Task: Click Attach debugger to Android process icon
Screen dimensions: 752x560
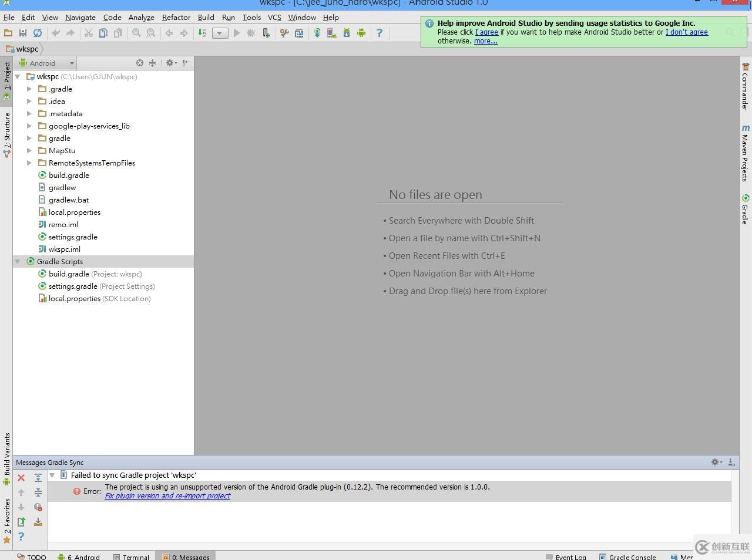Action: (266, 33)
